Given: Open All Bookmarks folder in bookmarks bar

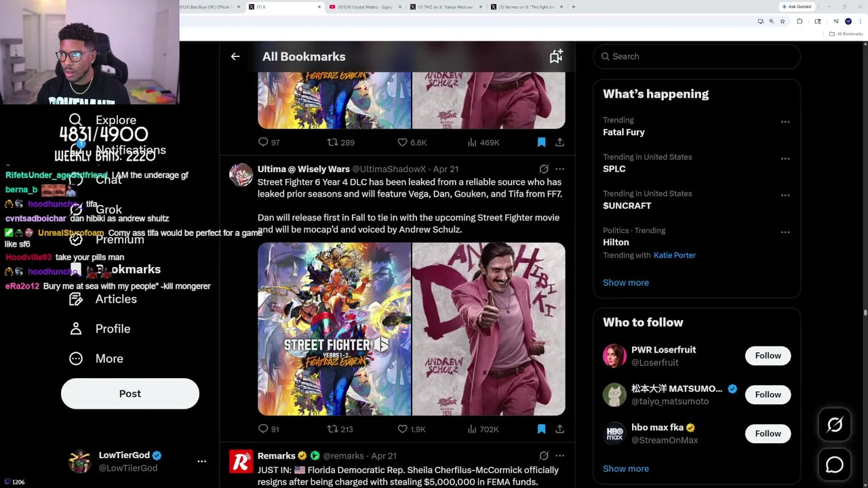Looking at the screenshot, I should (847, 34).
